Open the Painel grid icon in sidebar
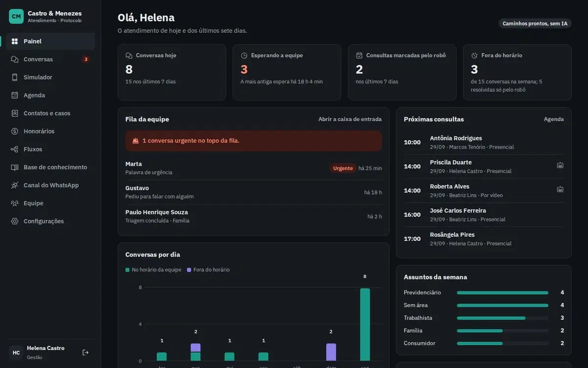Screen dimensions: 588x368 [x=15, y=41]
